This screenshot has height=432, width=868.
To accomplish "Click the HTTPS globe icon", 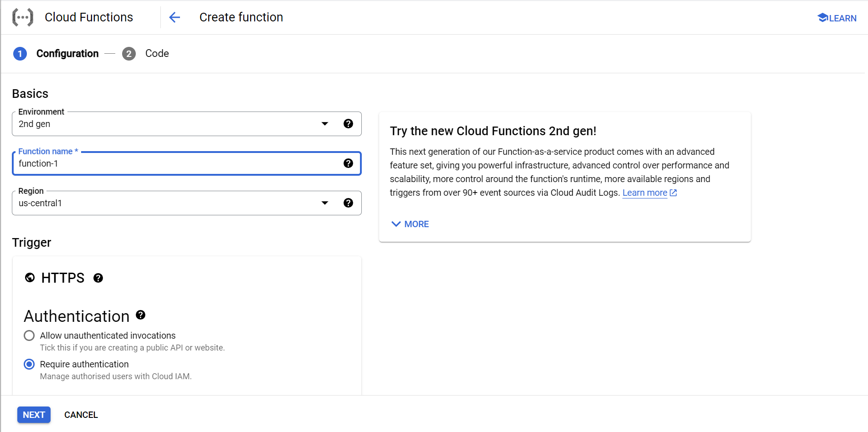I will (30, 278).
